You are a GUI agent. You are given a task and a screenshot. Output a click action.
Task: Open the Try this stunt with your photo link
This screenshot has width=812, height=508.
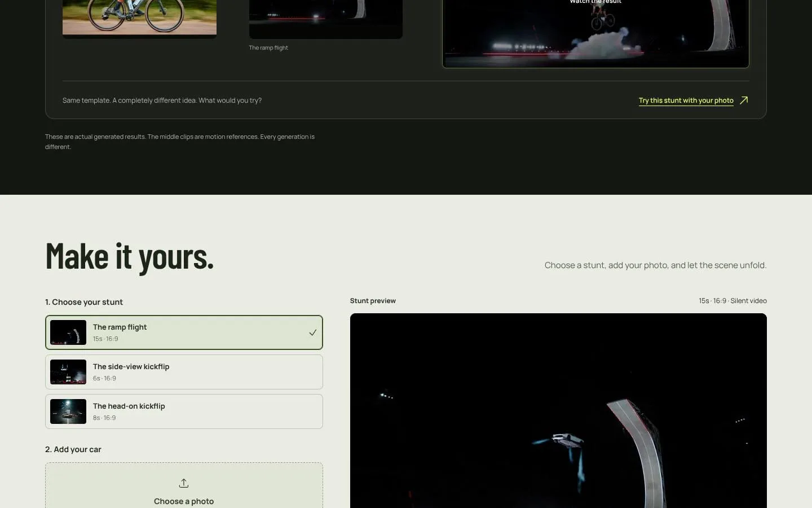(686, 100)
